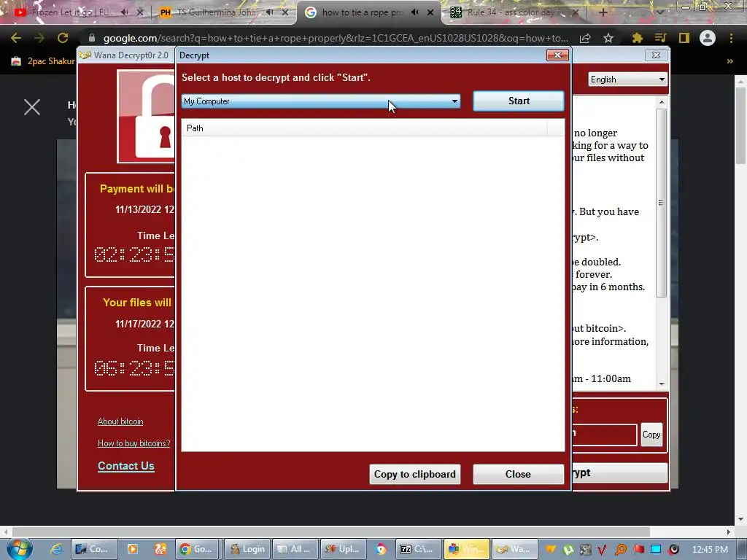
Task: Open media player taskbar icon
Action: coord(133,549)
